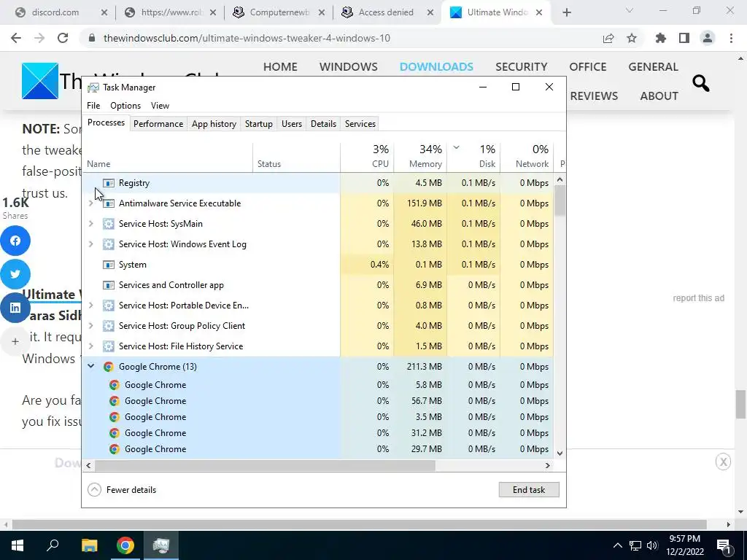Screen dimensions: 747x560
Task: Expand Service Host: File History Service row
Action: coord(90,346)
